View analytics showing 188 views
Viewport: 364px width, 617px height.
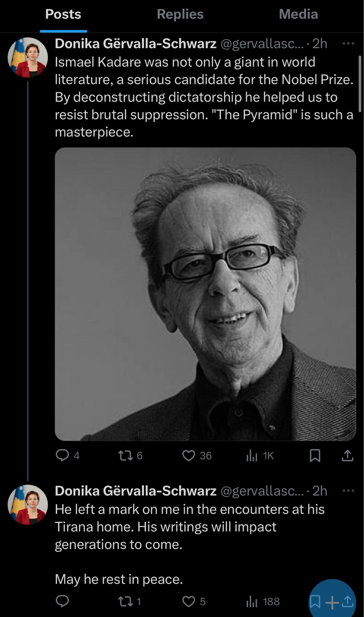tap(252, 602)
